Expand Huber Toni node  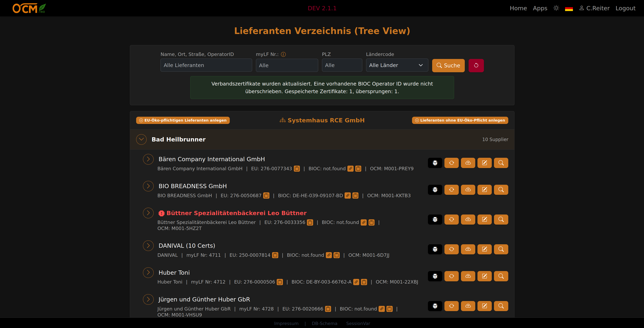click(148, 272)
